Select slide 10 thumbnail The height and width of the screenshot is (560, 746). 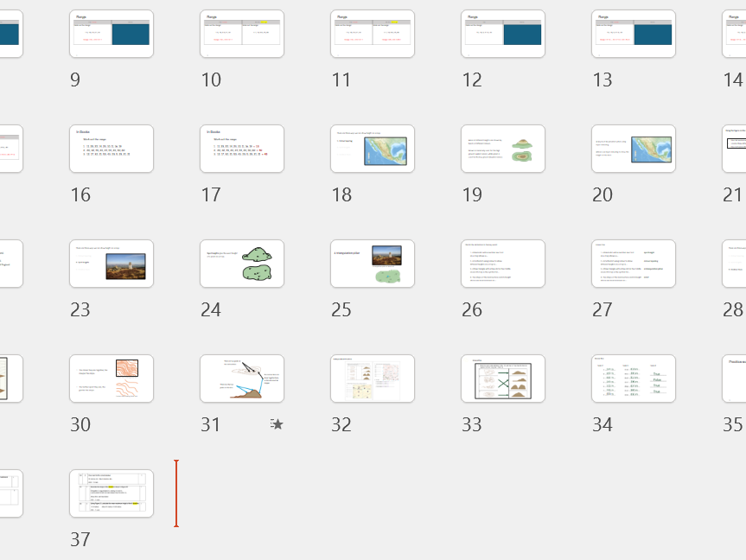click(x=242, y=35)
